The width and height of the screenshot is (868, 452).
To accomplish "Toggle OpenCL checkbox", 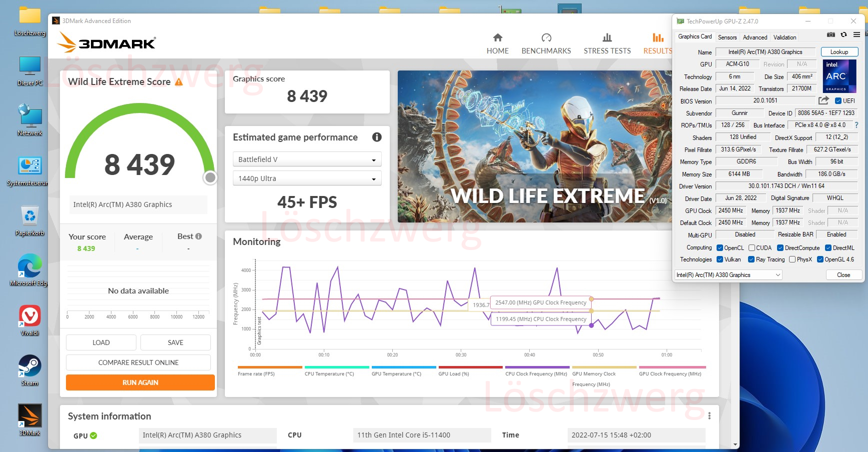I will coord(720,248).
